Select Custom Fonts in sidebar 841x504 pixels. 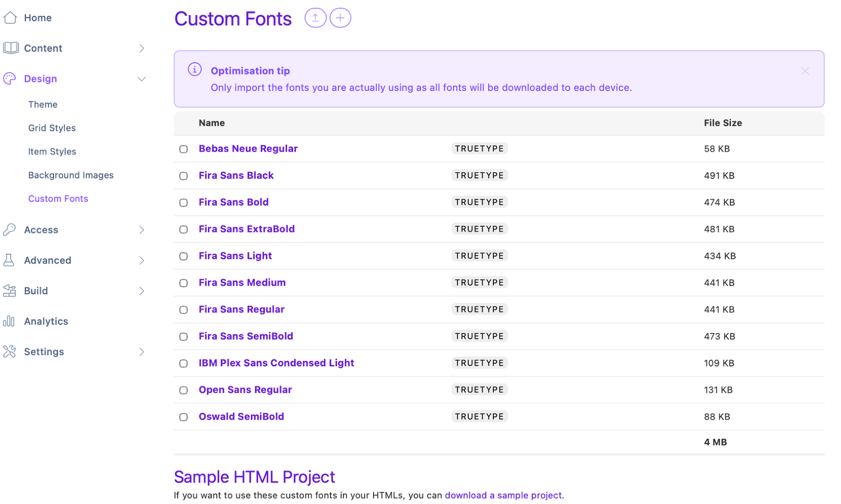58,198
